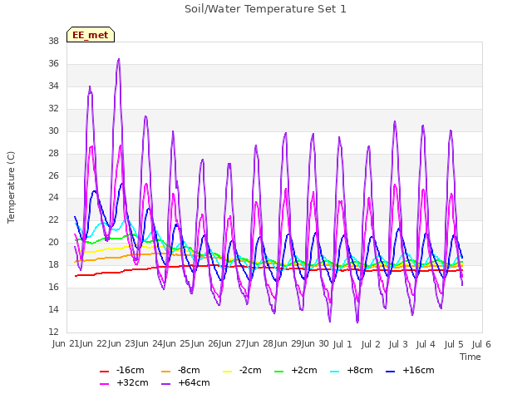Click the 14 y-axis tick label
The image size is (532, 399).
coord(53,309)
